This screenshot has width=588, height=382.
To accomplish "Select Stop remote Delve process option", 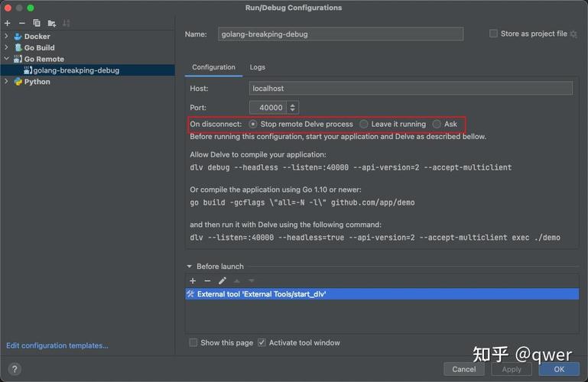I will tap(253, 124).
